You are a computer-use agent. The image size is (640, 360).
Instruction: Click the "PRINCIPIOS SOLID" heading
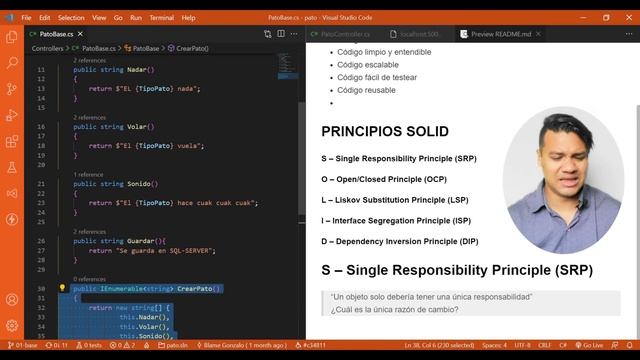pyautogui.click(x=385, y=131)
